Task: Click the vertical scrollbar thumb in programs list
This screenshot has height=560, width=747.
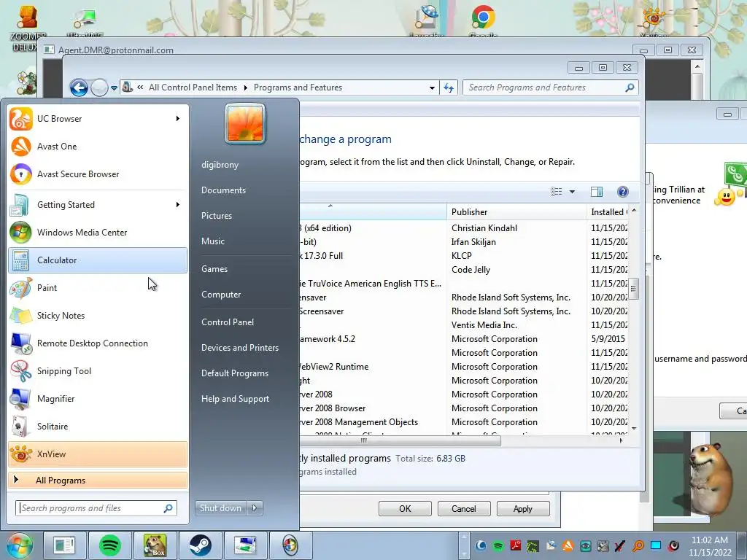Action: [634, 289]
